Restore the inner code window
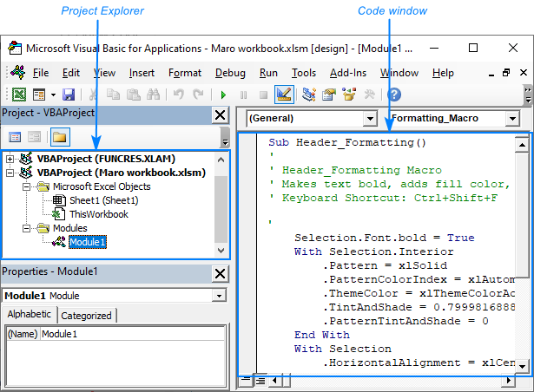This screenshot has height=392, width=534. (506, 73)
